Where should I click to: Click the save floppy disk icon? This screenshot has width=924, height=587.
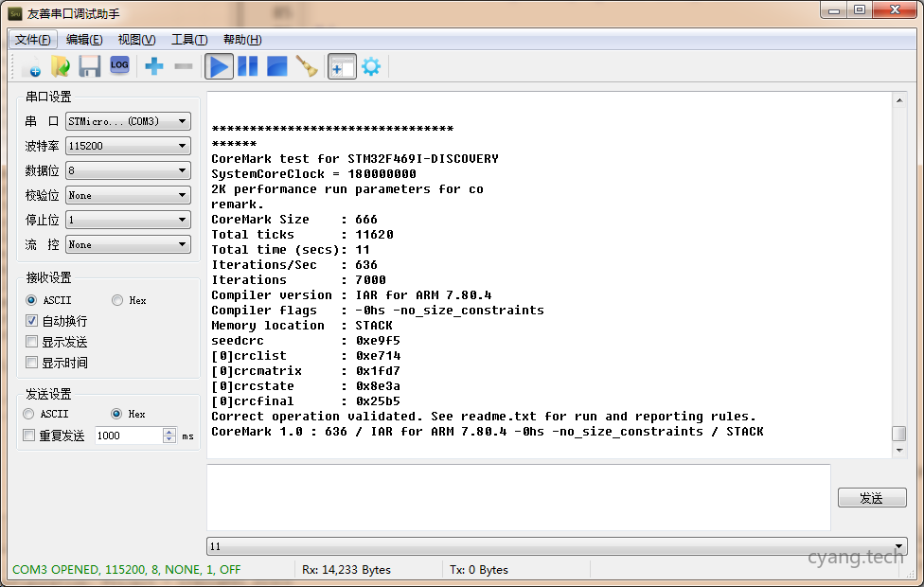[89, 66]
